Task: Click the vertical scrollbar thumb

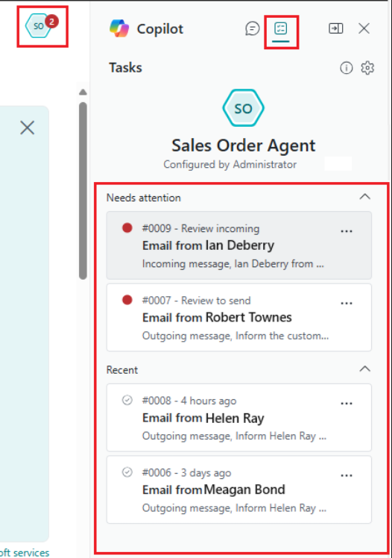Action: [x=83, y=191]
